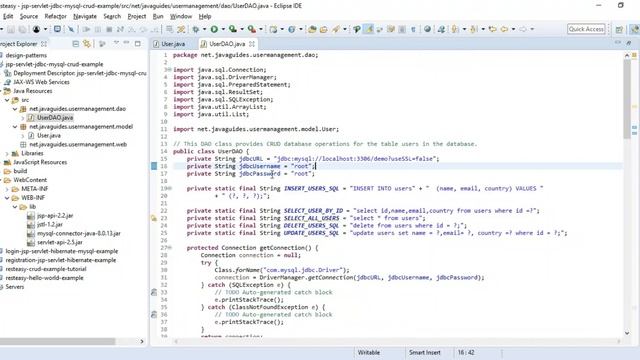Collapse the lib folder
The image size is (640, 360).
click(15, 207)
